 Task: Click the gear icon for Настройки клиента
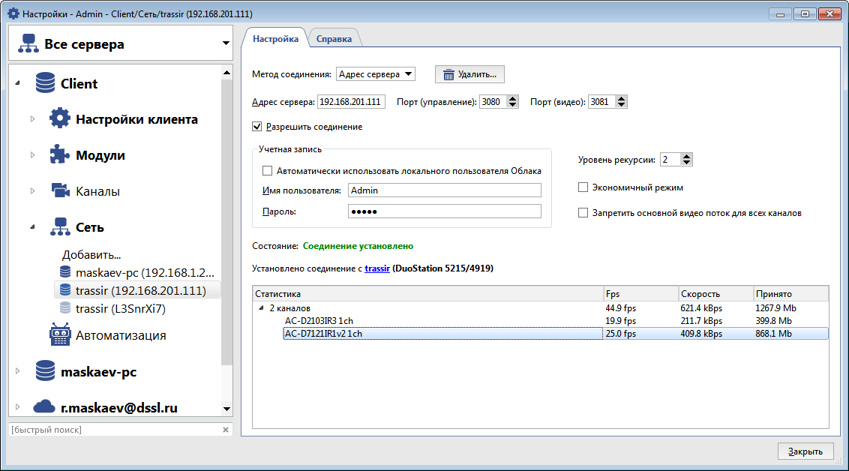coord(60,119)
